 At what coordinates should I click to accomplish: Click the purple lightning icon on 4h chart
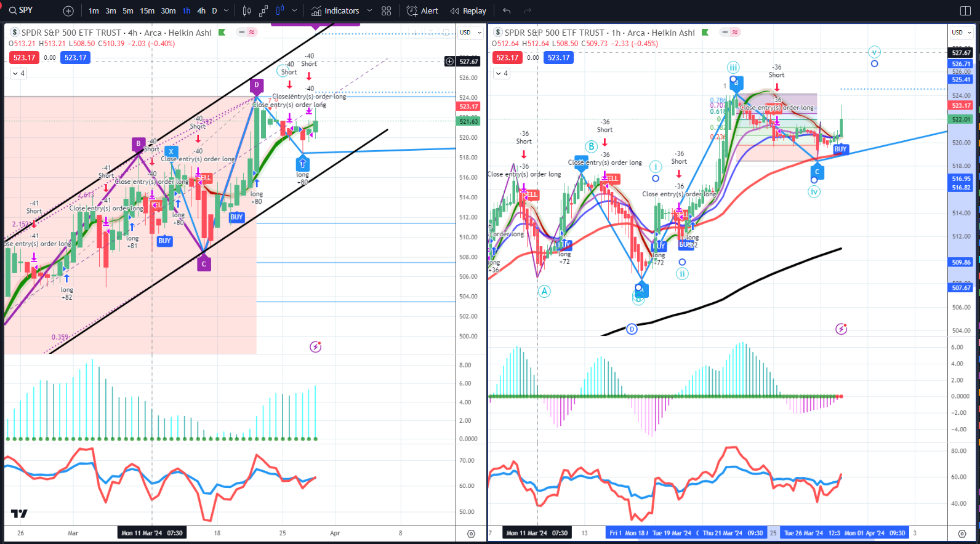[x=315, y=346]
